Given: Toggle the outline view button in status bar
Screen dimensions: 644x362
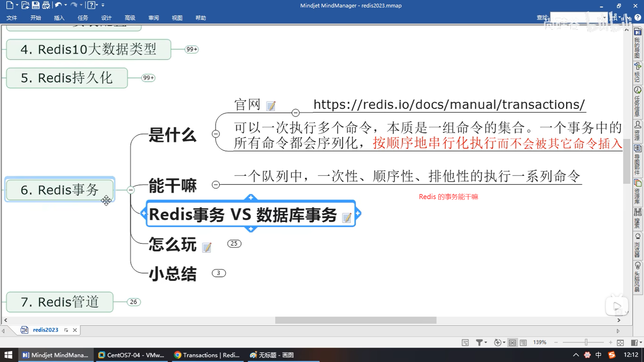Looking at the screenshot, I should (x=523, y=343).
